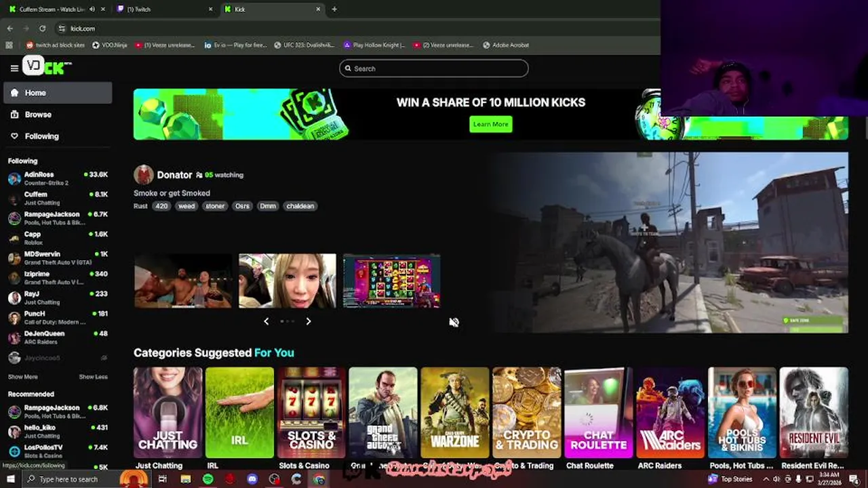The image size is (868, 488).
Task: Open MDSwervin channel in sidebar
Action: 58,258
